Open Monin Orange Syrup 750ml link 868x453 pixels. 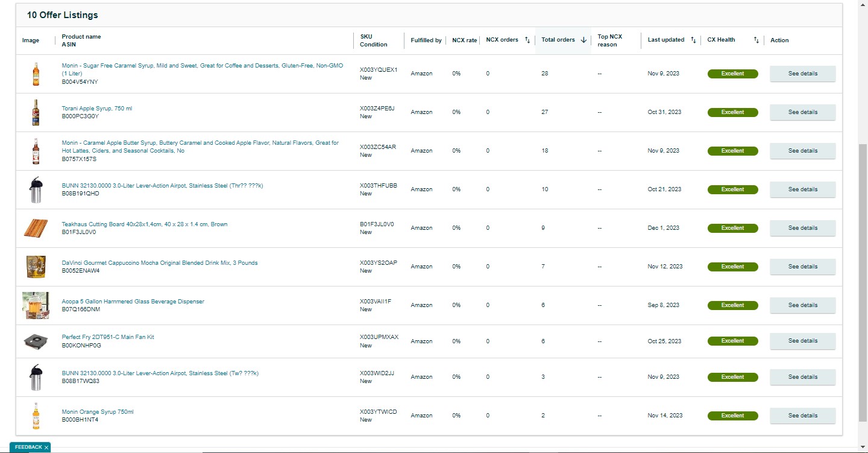pyautogui.click(x=98, y=412)
